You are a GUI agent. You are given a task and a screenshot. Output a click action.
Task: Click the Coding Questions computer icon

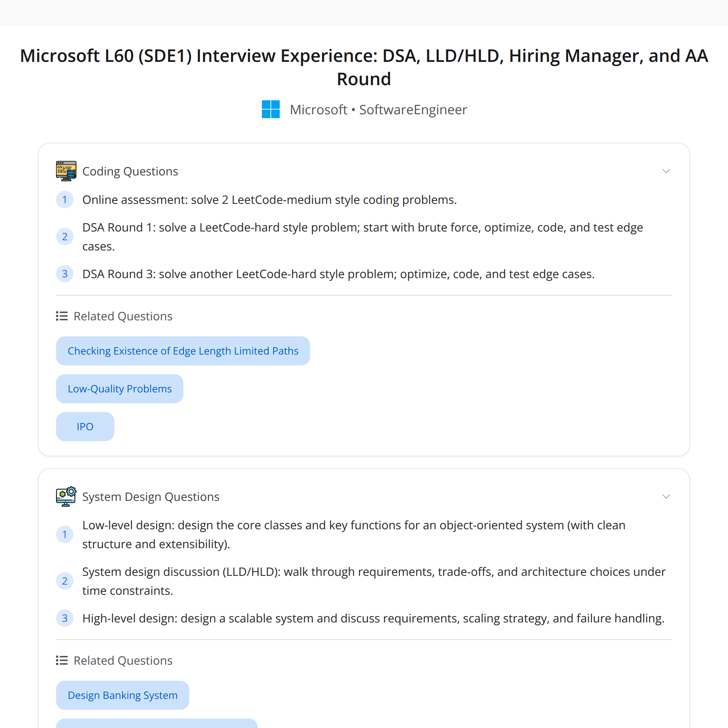click(x=66, y=171)
